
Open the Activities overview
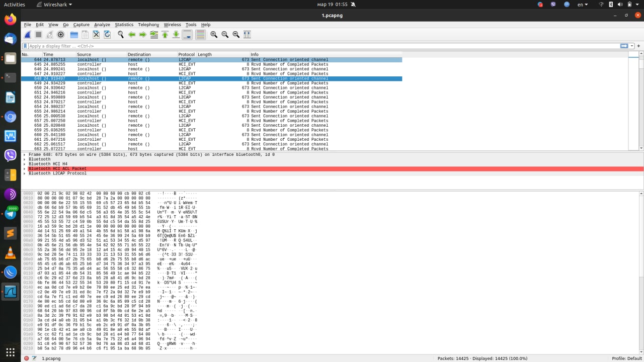[x=14, y=5]
